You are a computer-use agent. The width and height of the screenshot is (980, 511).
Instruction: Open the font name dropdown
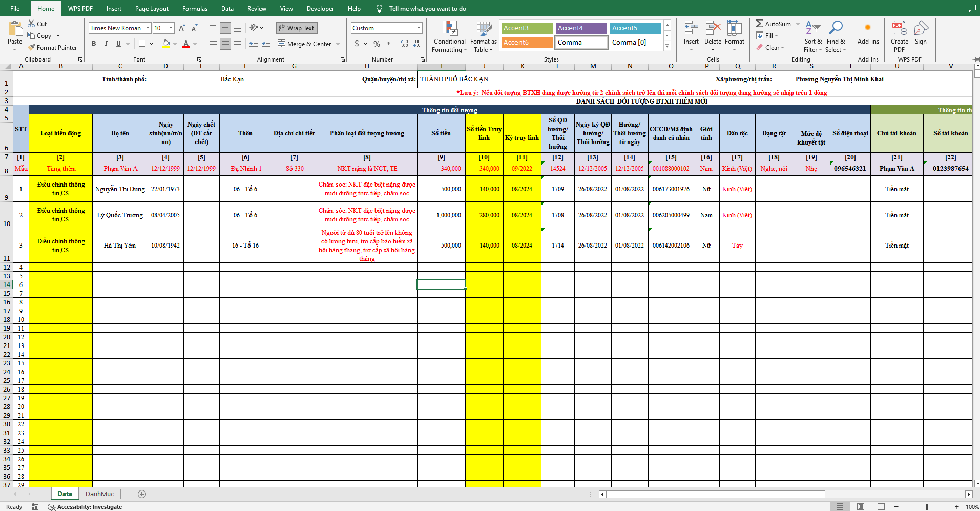tap(148, 28)
